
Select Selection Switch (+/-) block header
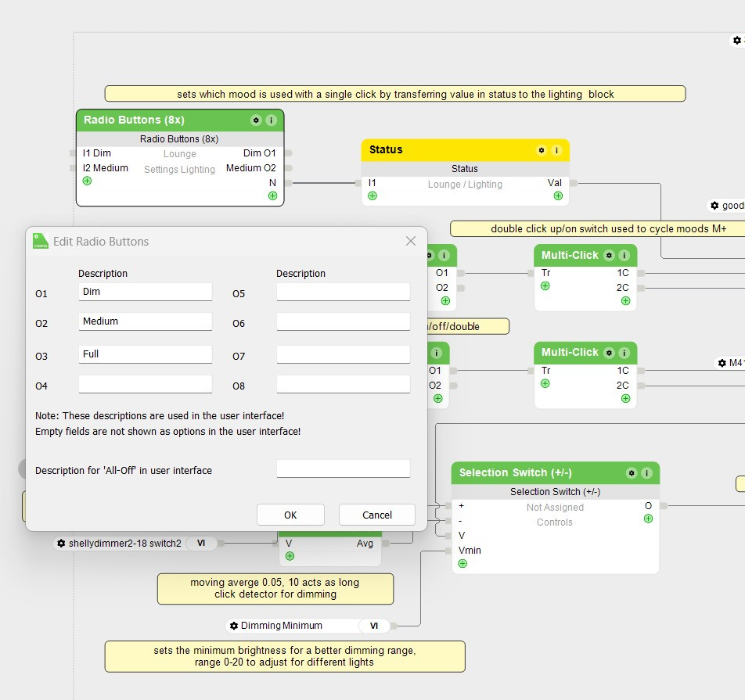556,473
